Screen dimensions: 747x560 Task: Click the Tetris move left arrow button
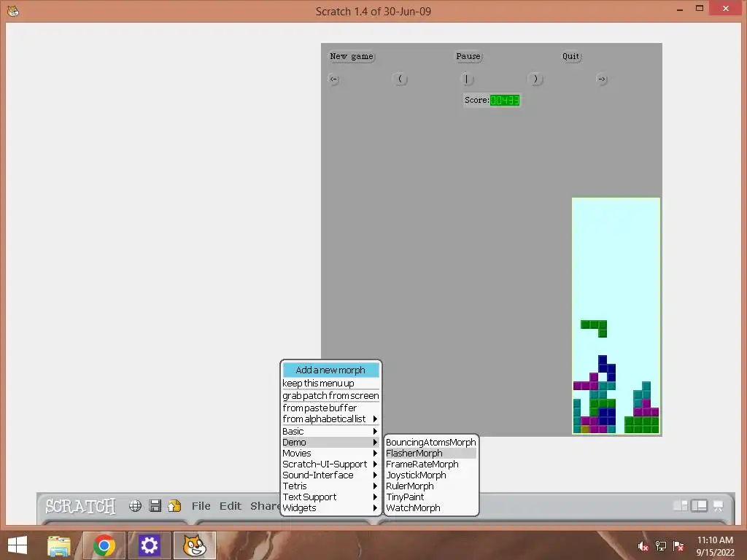click(x=334, y=79)
